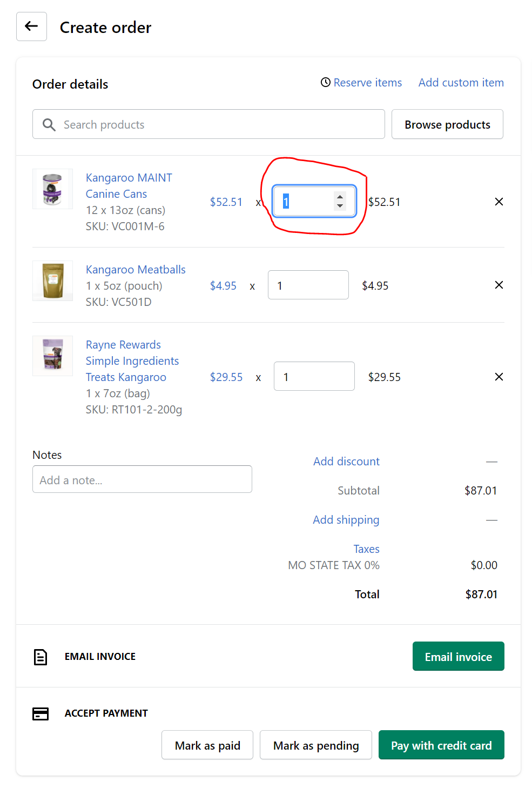Click Add discount link

[346, 462]
